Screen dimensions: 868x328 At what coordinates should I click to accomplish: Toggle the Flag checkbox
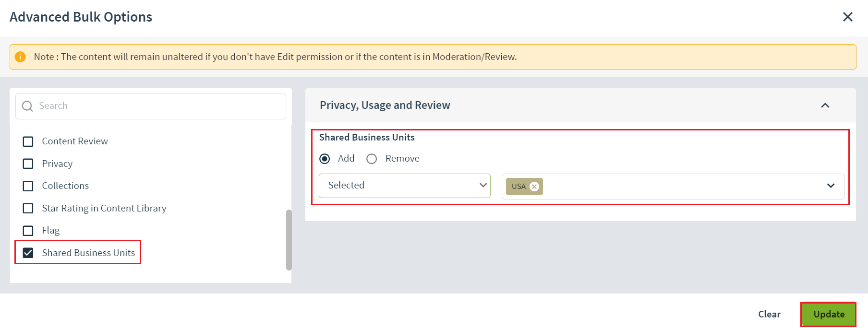tap(28, 231)
